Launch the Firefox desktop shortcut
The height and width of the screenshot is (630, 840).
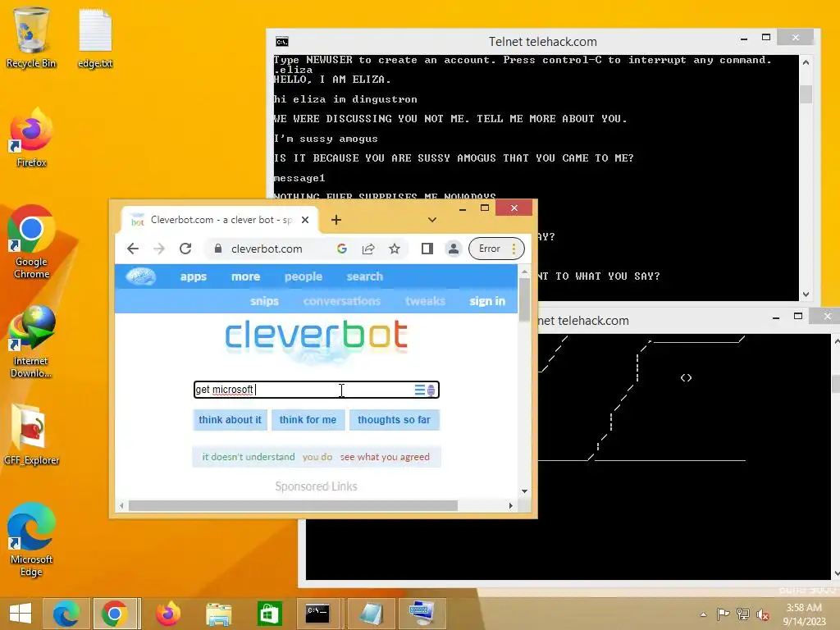(x=31, y=138)
